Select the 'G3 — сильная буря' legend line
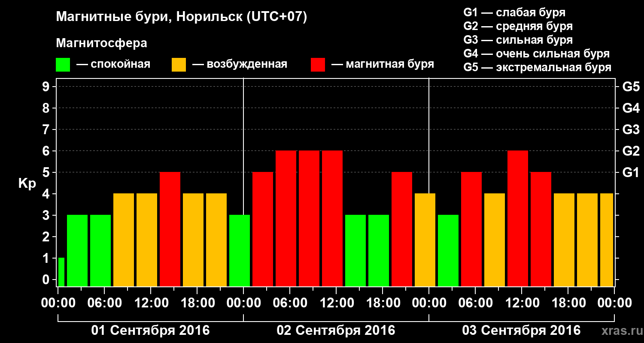Screen dimensions: 644x343 518,40
